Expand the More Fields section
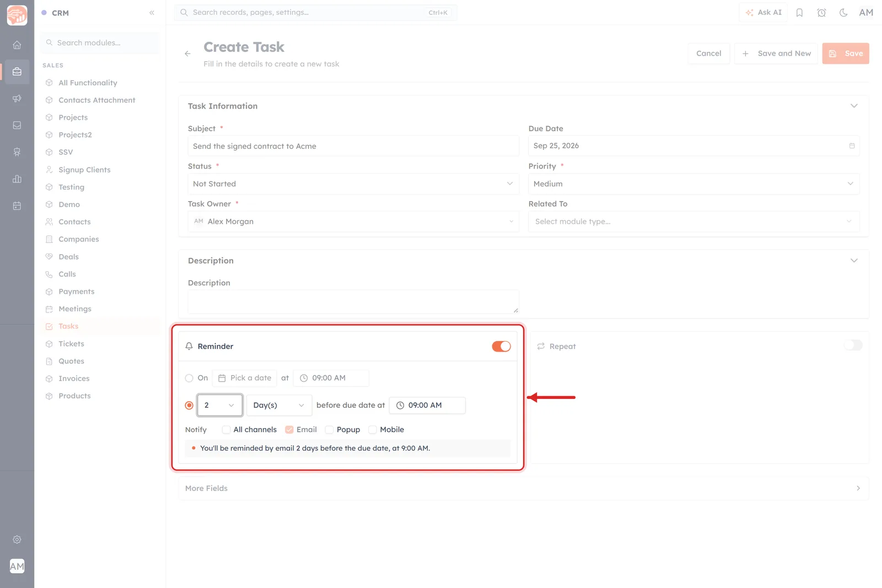Screen dimensions: 882x588 point(523,488)
